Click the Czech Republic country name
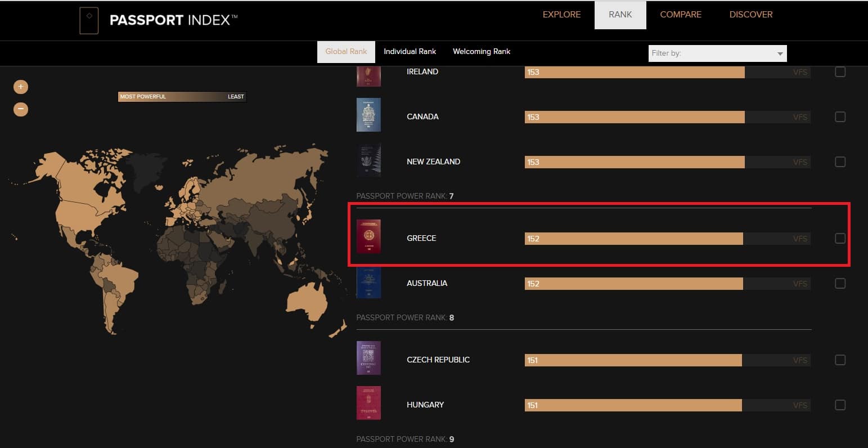This screenshot has height=448, width=868. click(438, 360)
